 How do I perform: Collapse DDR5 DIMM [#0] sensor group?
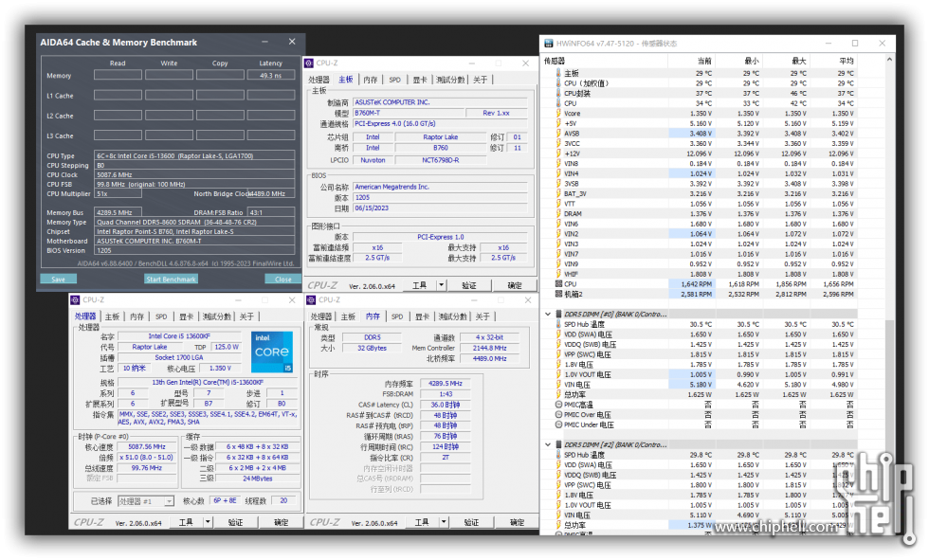[548, 315]
